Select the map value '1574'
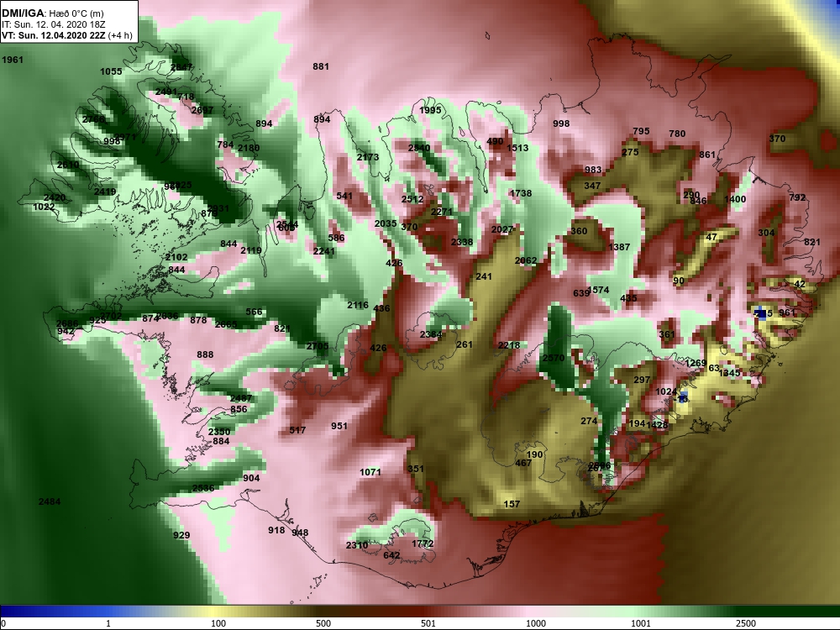This screenshot has width=840, height=630. click(x=599, y=290)
